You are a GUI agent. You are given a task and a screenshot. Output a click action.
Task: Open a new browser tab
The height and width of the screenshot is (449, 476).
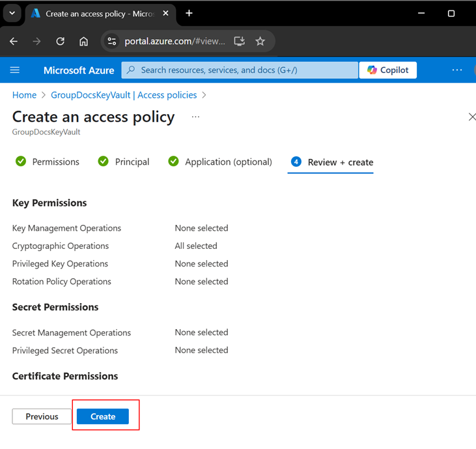pyautogui.click(x=189, y=13)
